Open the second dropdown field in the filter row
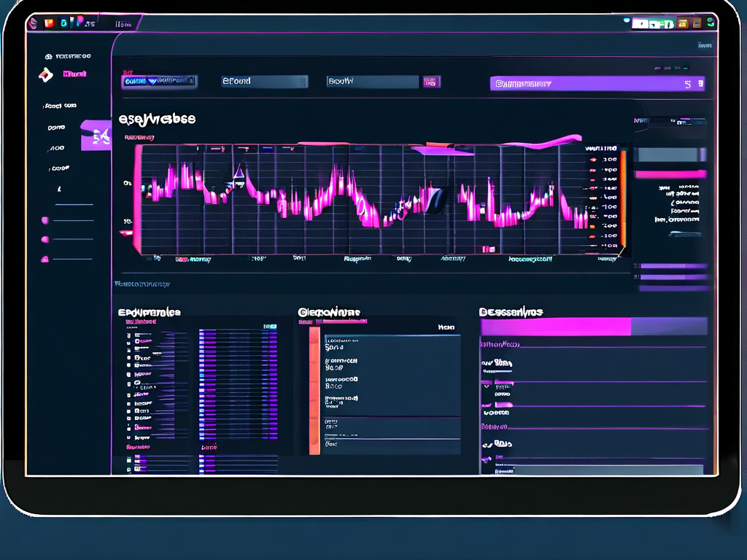Screen dimensions: 747x560 click(264, 82)
